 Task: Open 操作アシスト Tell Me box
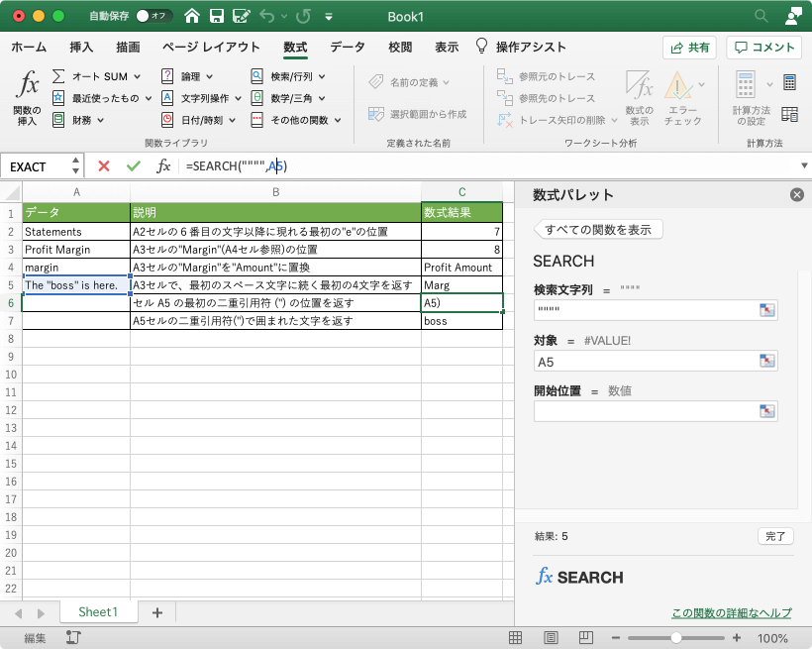[521, 48]
